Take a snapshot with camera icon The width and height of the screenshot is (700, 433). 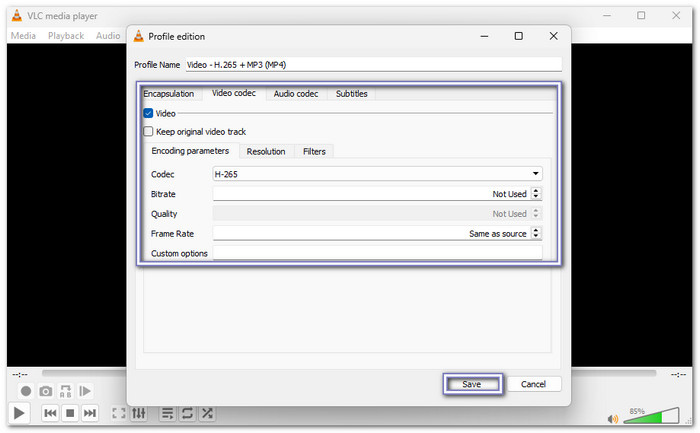pos(46,391)
